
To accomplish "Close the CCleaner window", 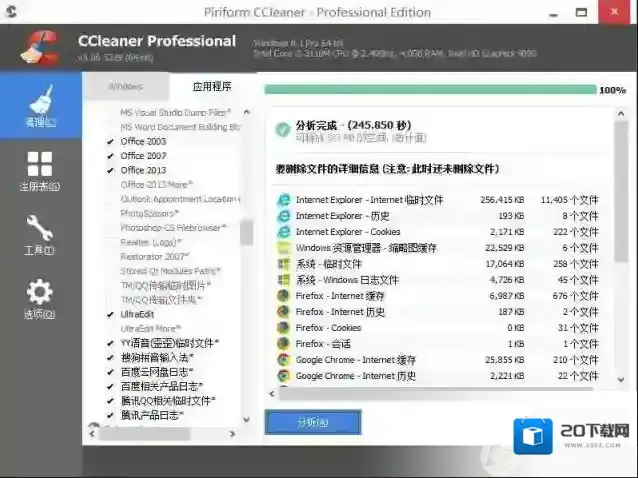I will tap(614, 12).
